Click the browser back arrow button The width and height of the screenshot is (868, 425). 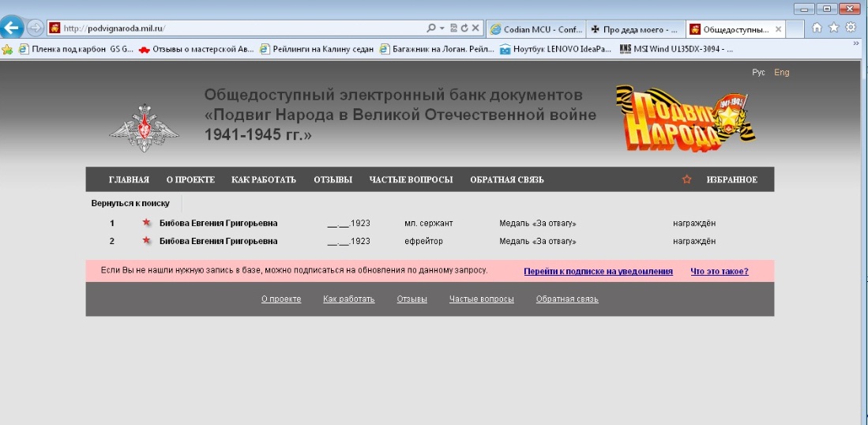coord(11,28)
